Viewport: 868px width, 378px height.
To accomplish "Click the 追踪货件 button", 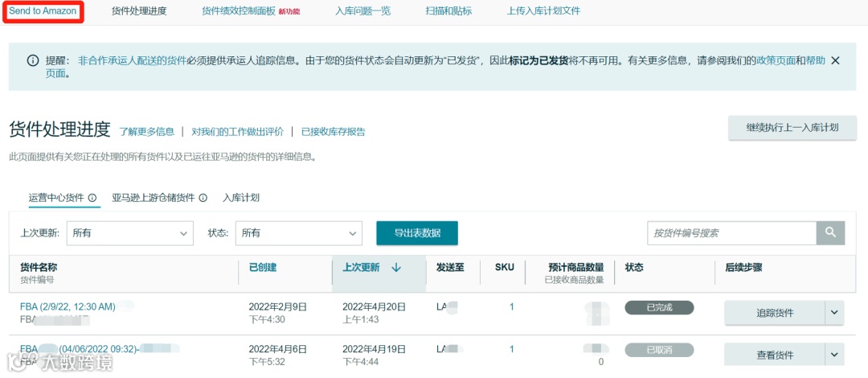I will tap(775, 313).
